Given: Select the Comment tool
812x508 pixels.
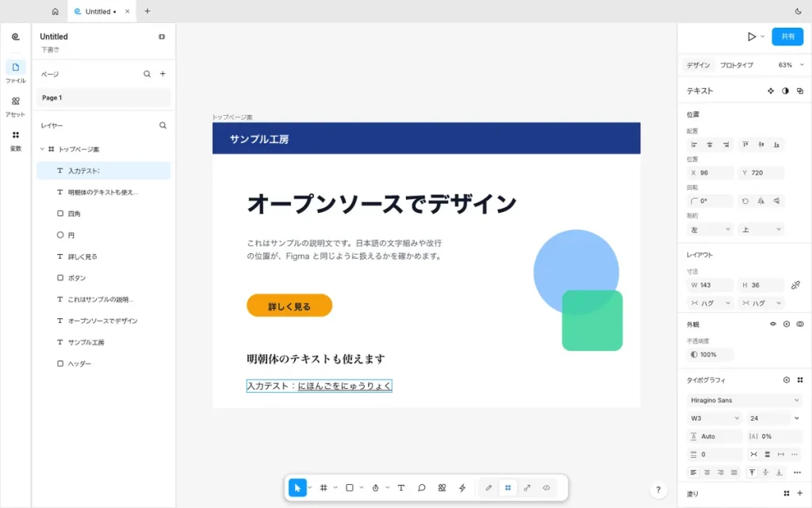Looking at the screenshot, I should click(422, 488).
